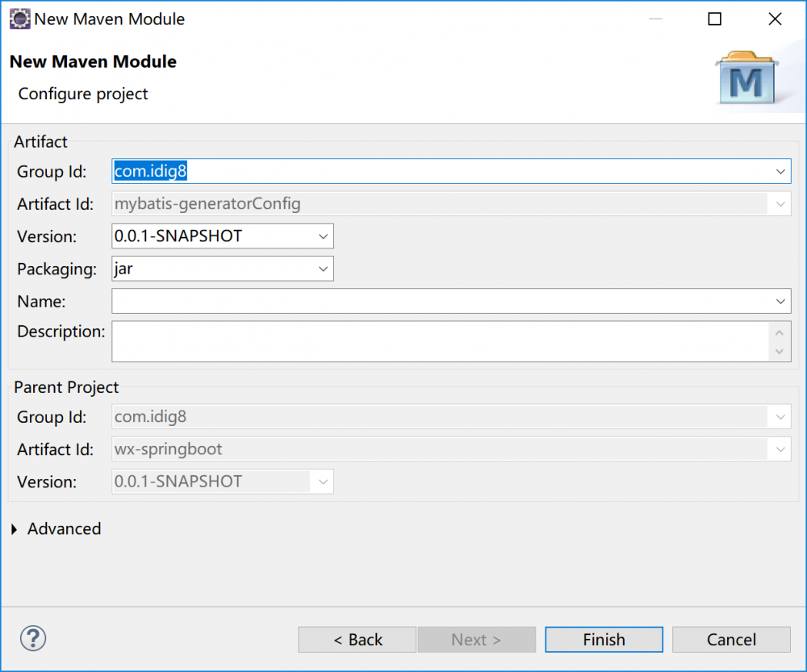This screenshot has height=672, width=807.
Task: Click the help question mark icon
Action: (x=33, y=639)
